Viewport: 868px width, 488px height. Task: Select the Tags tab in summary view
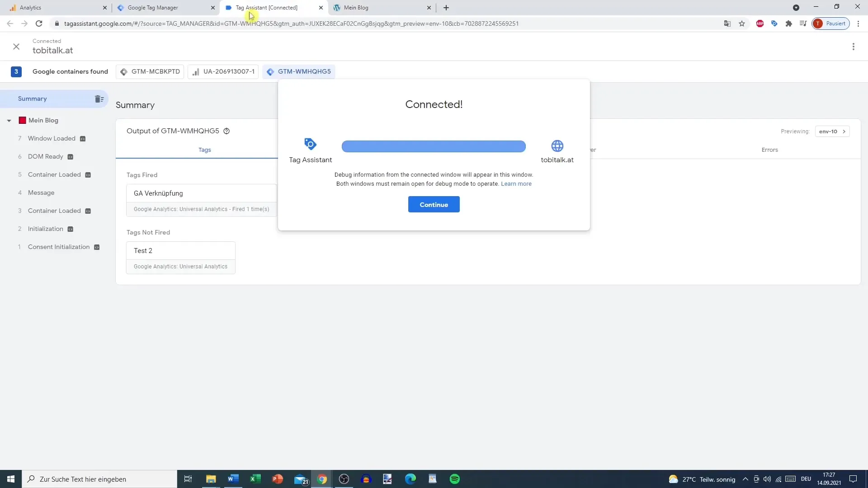[x=204, y=150]
